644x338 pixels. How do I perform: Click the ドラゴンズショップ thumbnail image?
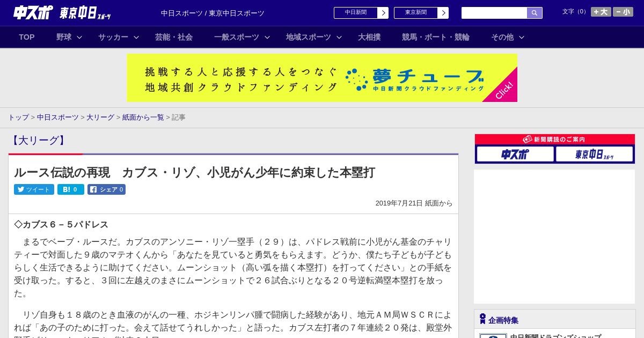tap(493, 336)
